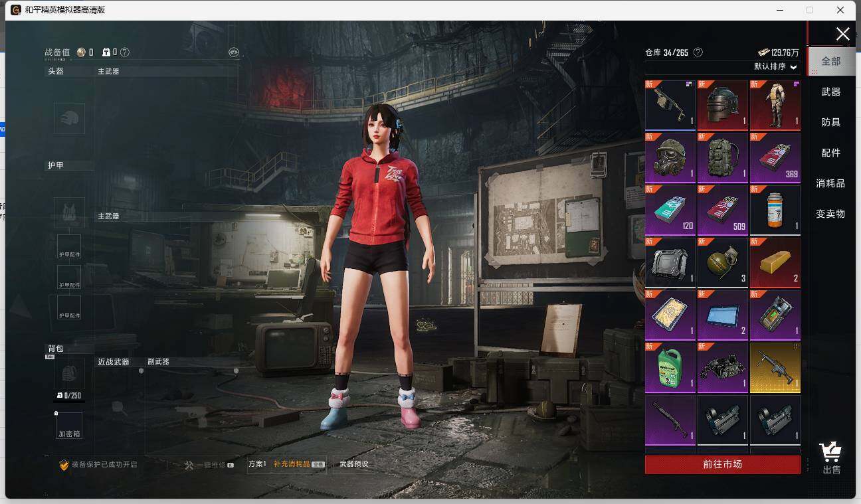Click the first 护甲配件 attachment slot
Image resolution: width=861 pixels, height=504 pixels.
[x=69, y=246]
